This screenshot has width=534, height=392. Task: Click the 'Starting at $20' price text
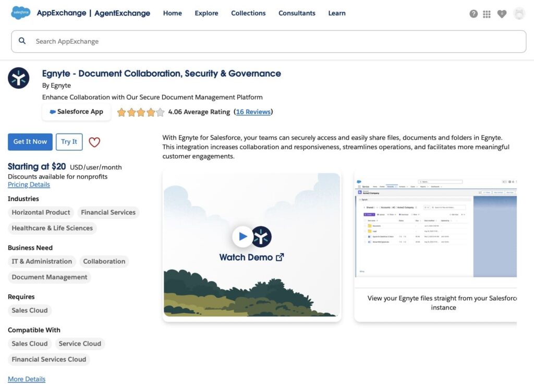click(37, 166)
